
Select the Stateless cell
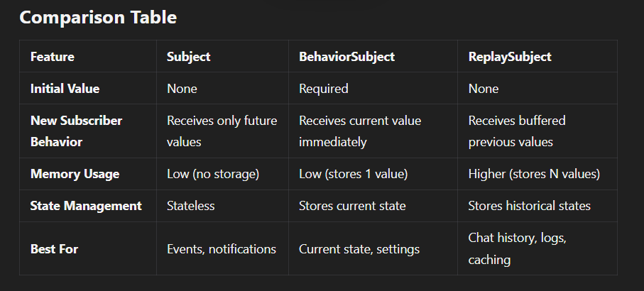pyautogui.click(x=190, y=206)
